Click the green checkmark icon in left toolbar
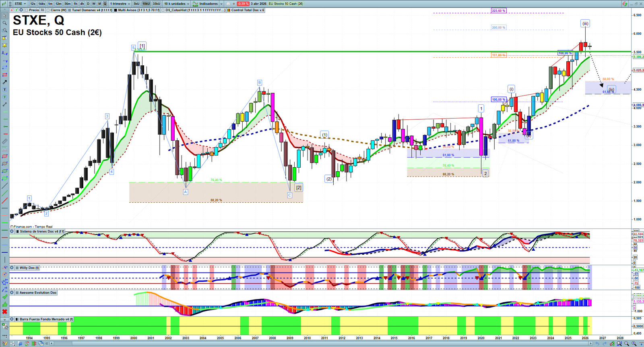Viewport: 644px width, 347px height. (5, 297)
